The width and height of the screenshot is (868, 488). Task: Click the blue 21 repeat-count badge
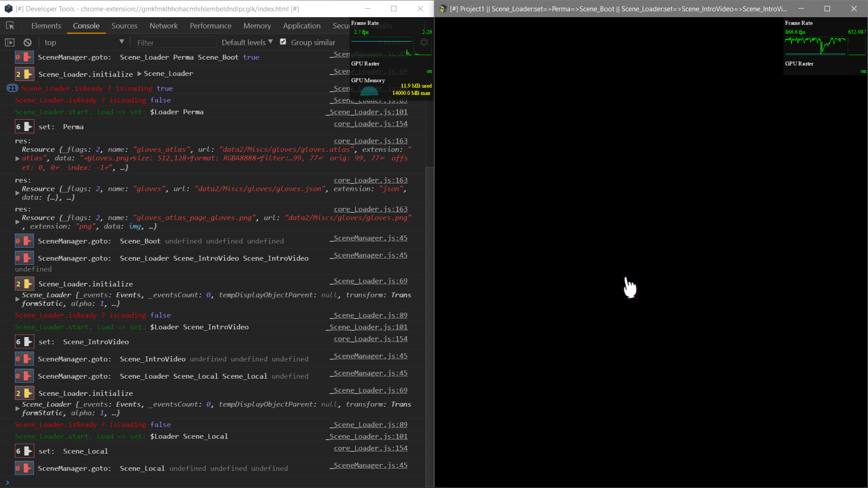point(12,88)
